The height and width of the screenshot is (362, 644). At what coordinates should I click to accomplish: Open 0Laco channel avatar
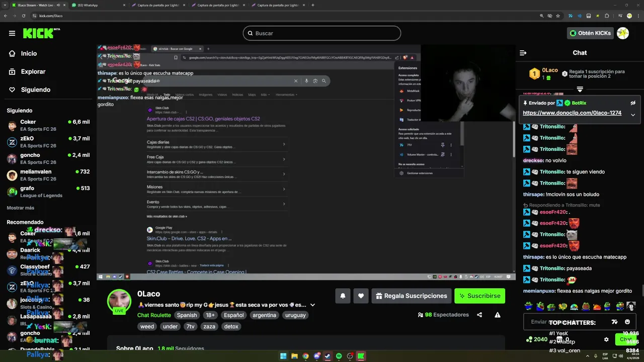pos(119,301)
